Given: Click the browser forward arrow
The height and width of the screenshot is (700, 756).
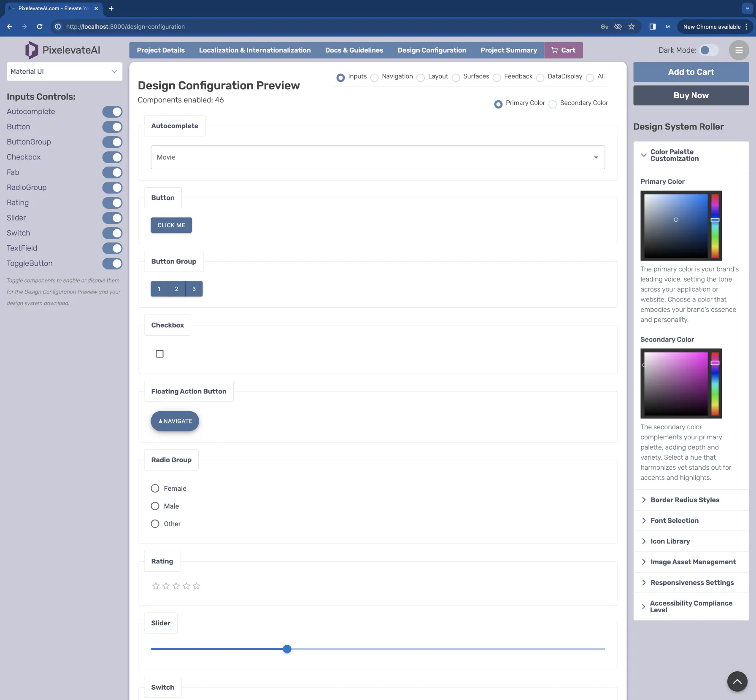Looking at the screenshot, I should 24,27.
